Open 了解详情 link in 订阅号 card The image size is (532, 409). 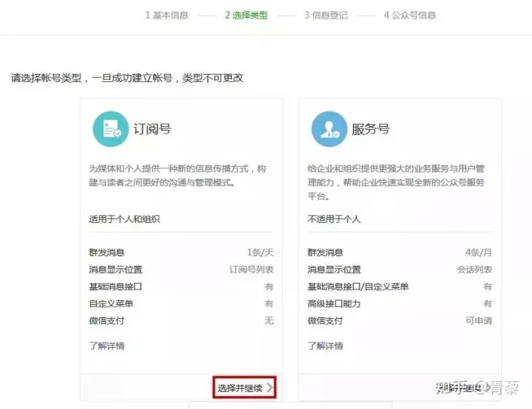(106, 346)
